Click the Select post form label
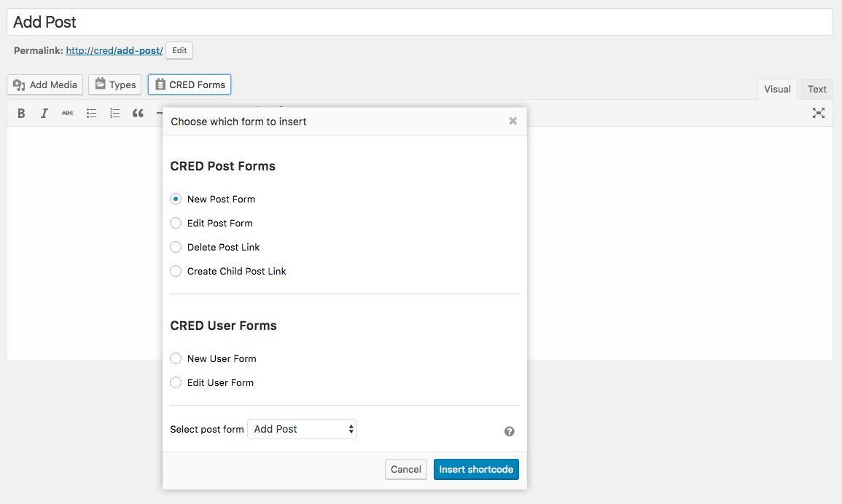The width and height of the screenshot is (842, 504). (207, 430)
